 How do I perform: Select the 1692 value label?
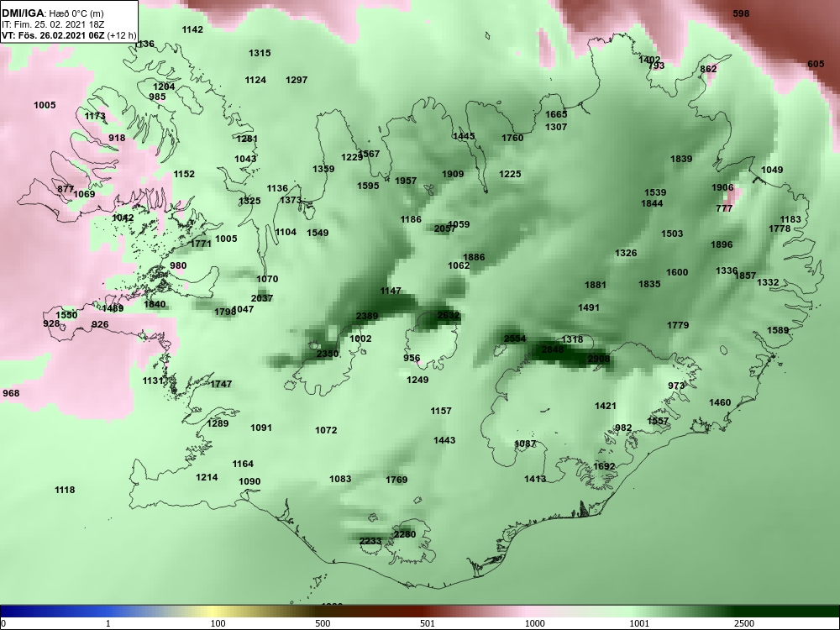604,467
